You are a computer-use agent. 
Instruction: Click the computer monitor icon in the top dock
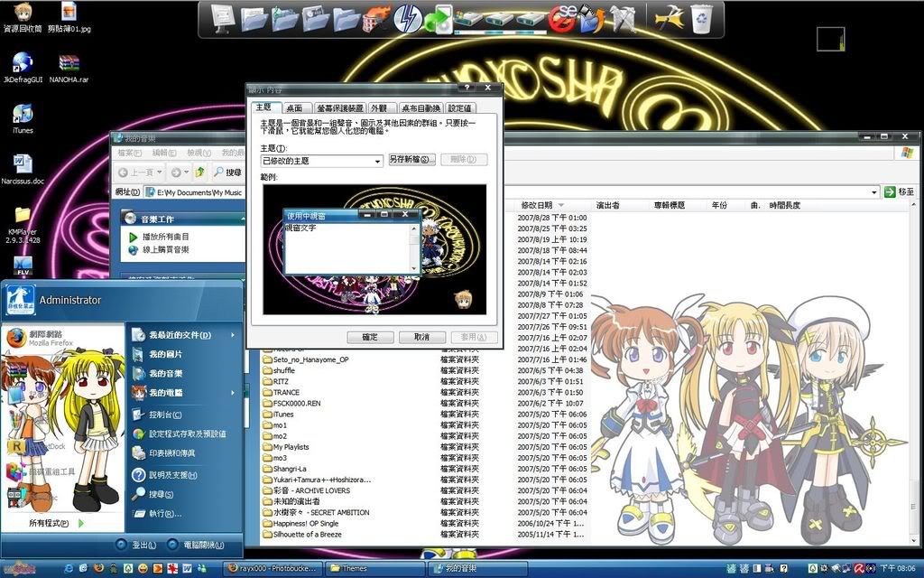pos(223,18)
